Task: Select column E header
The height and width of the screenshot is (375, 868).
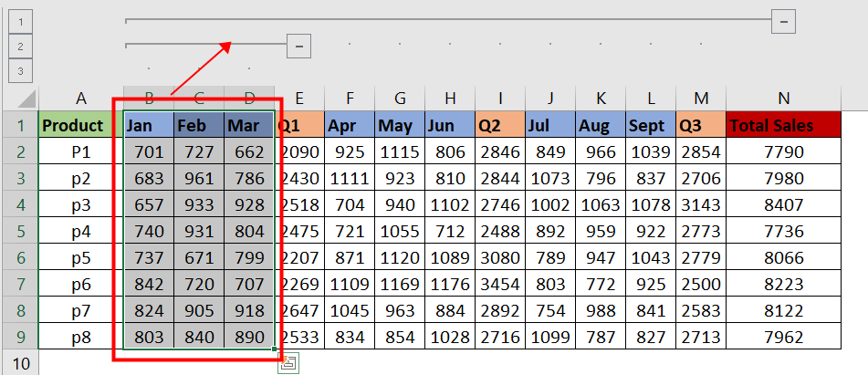Action: click(299, 99)
